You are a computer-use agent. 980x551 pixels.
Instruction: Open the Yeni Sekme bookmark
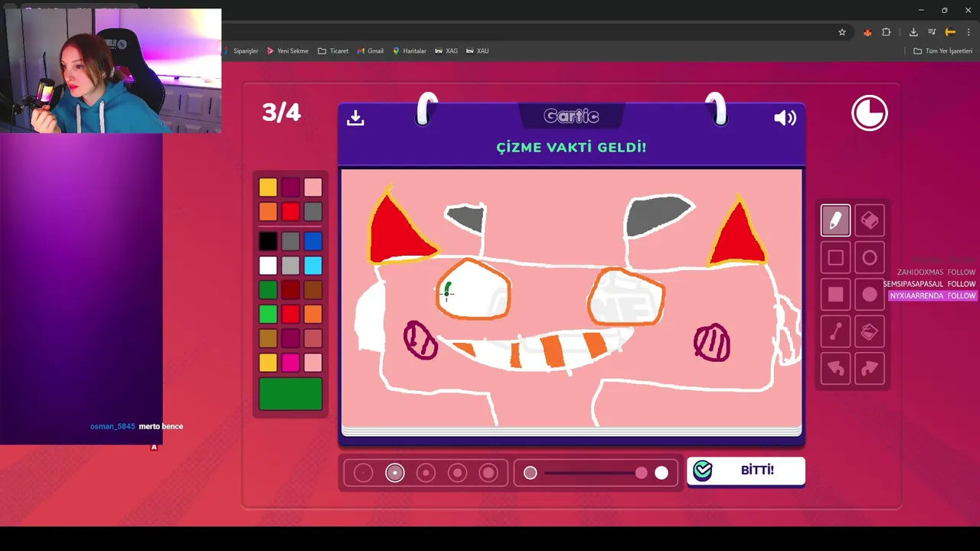(x=288, y=51)
